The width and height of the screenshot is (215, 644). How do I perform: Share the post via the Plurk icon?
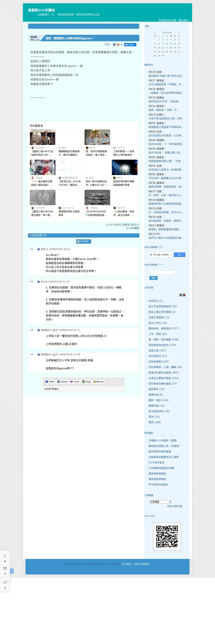coord(118,45)
